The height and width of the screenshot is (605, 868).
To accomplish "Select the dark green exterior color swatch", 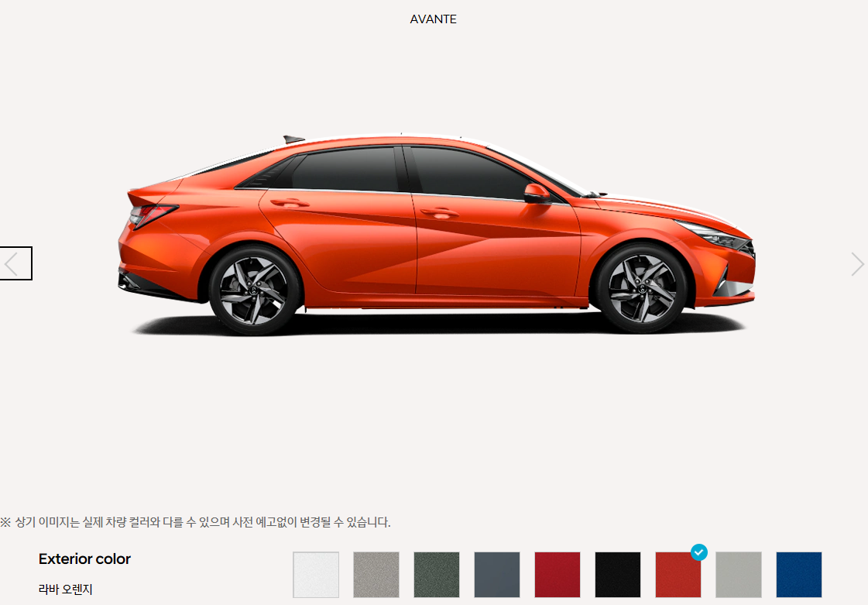I will click(x=436, y=575).
